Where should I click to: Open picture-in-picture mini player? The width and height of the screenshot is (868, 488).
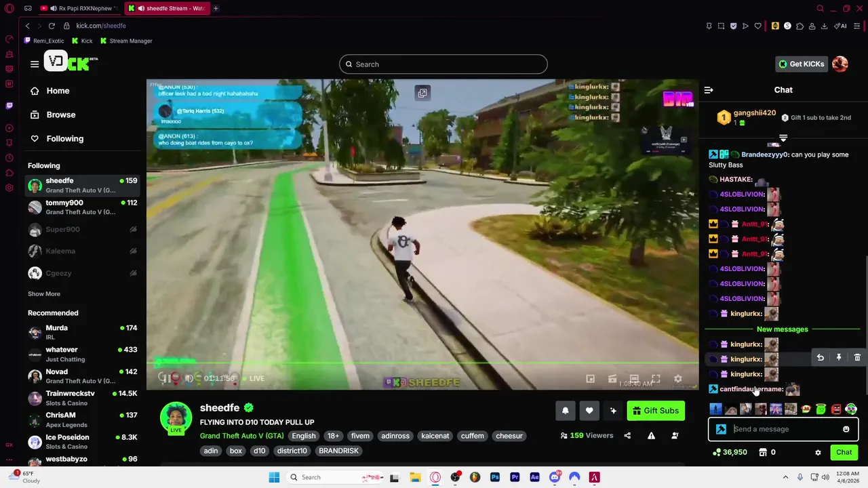click(591, 379)
